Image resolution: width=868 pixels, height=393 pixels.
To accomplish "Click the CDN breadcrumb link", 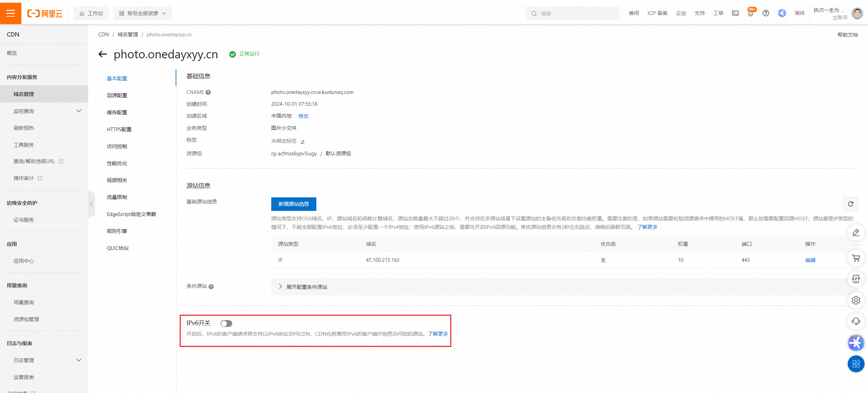I will click(x=103, y=35).
